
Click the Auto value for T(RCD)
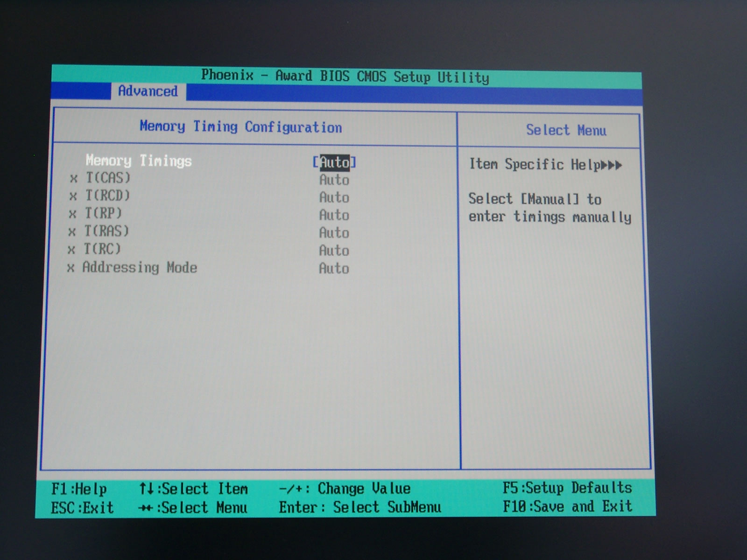tap(334, 197)
